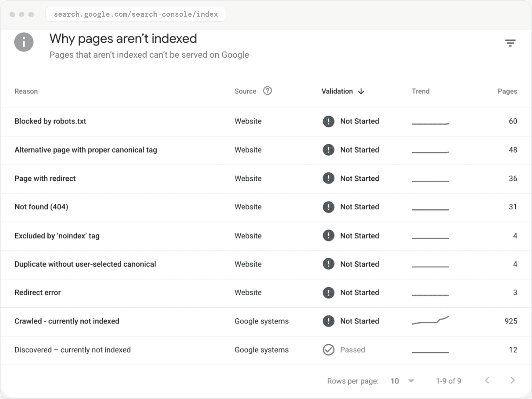This screenshot has height=399, width=532.
Task: Open the Redirect error reason
Action: (37, 293)
